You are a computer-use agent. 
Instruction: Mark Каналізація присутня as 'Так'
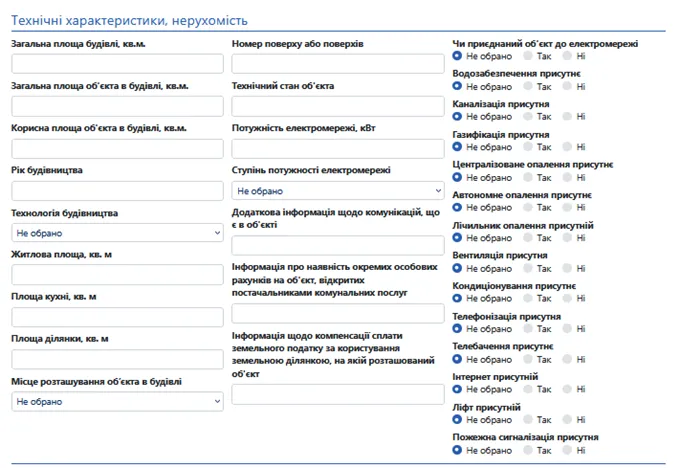coord(527,117)
